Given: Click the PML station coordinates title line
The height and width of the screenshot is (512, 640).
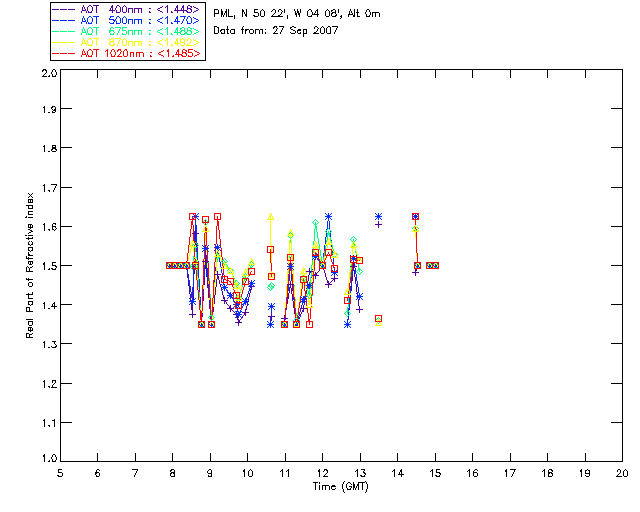Looking at the screenshot, I should [x=297, y=13].
